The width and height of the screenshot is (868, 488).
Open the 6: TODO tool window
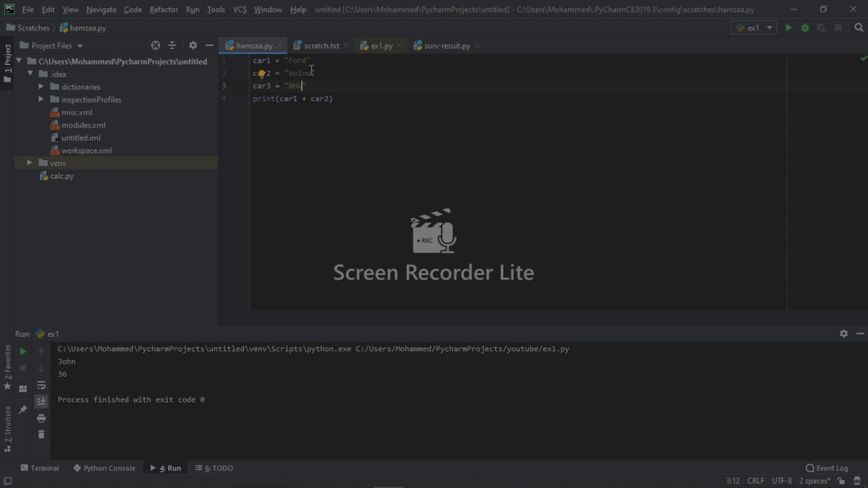point(214,468)
